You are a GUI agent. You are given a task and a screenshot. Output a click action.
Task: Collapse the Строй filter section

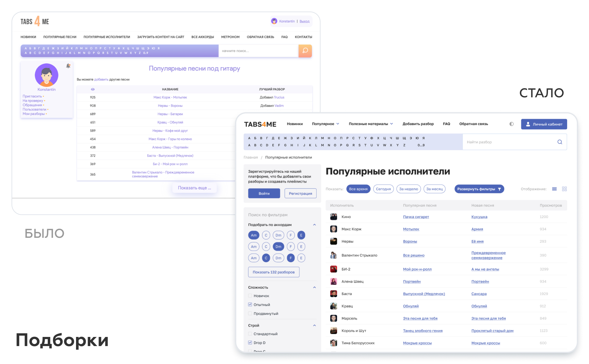[x=314, y=325]
